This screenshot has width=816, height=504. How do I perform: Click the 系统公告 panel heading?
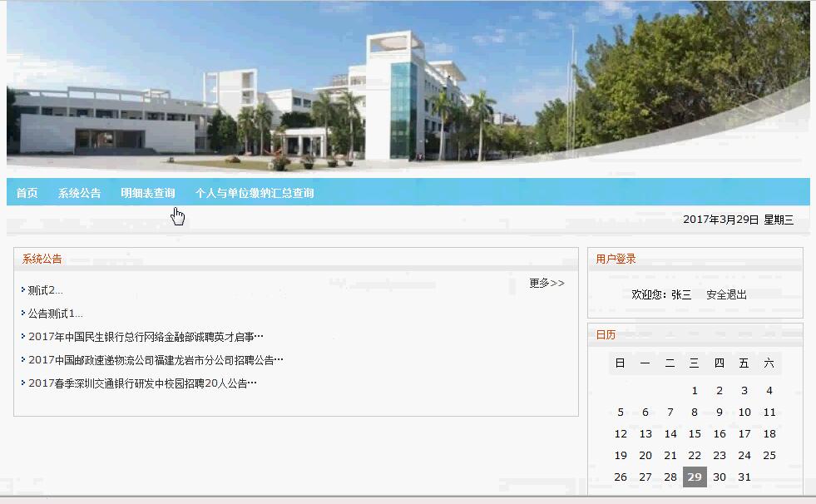(x=42, y=259)
